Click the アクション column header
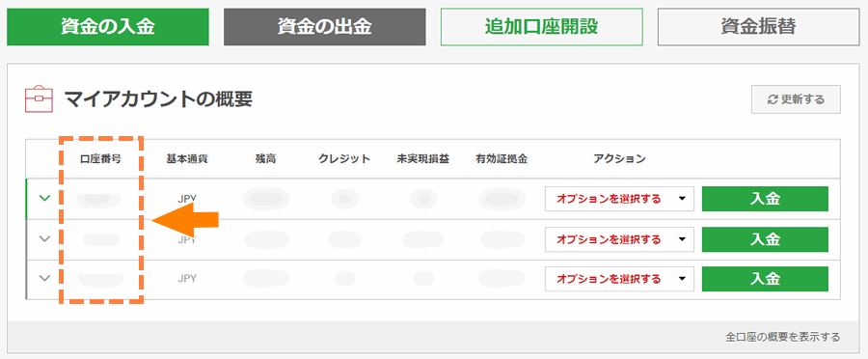The image size is (868, 359). pyautogui.click(x=619, y=159)
